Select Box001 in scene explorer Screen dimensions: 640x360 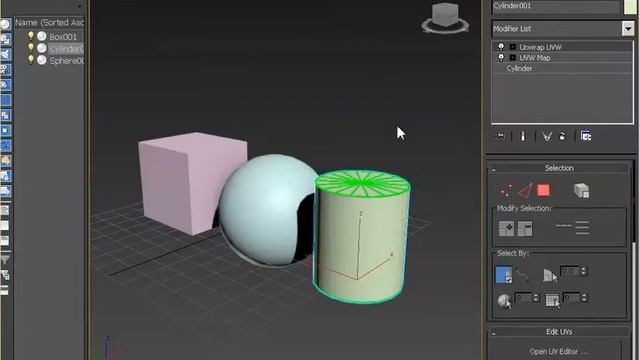(x=63, y=37)
